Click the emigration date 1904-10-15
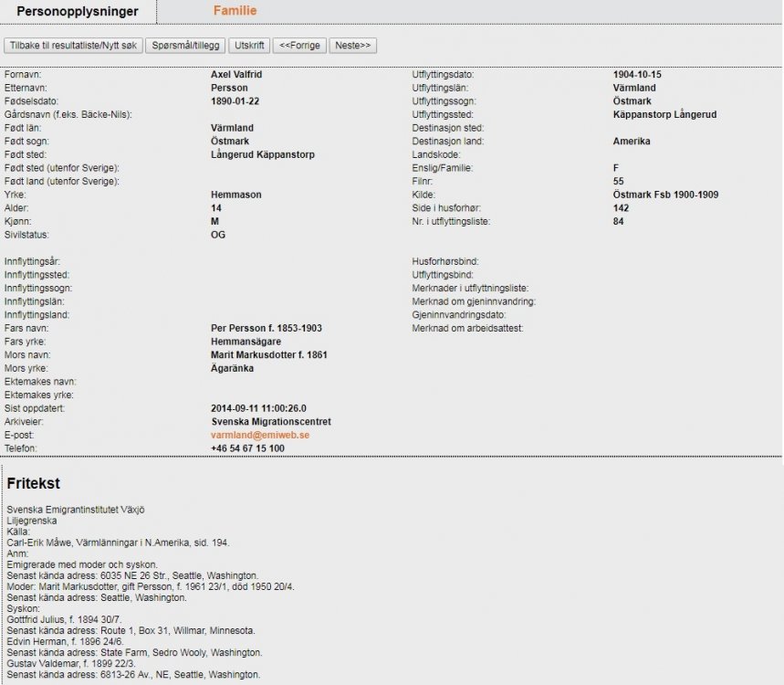 click(640, 74)
